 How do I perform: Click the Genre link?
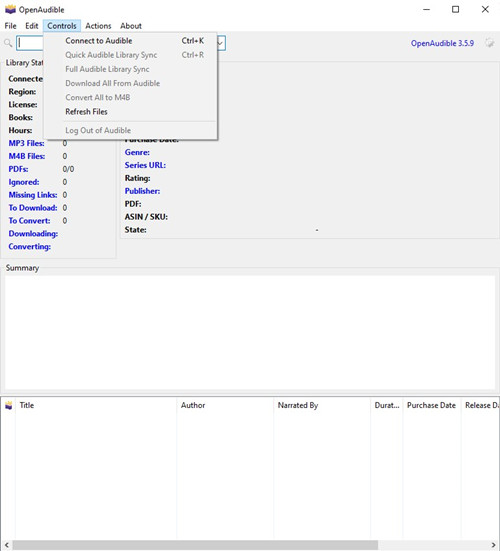[137, 152]
